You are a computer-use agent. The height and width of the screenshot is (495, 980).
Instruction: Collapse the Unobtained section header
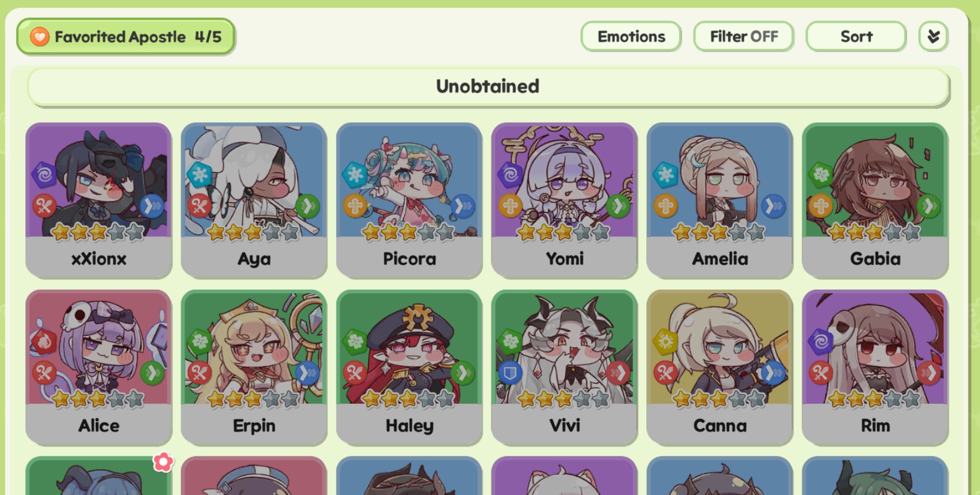488,86
